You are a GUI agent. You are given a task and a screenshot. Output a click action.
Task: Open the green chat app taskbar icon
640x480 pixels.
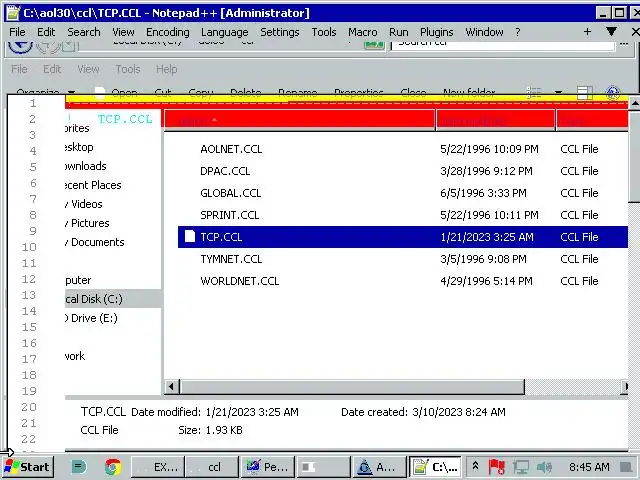pos(78,467)
